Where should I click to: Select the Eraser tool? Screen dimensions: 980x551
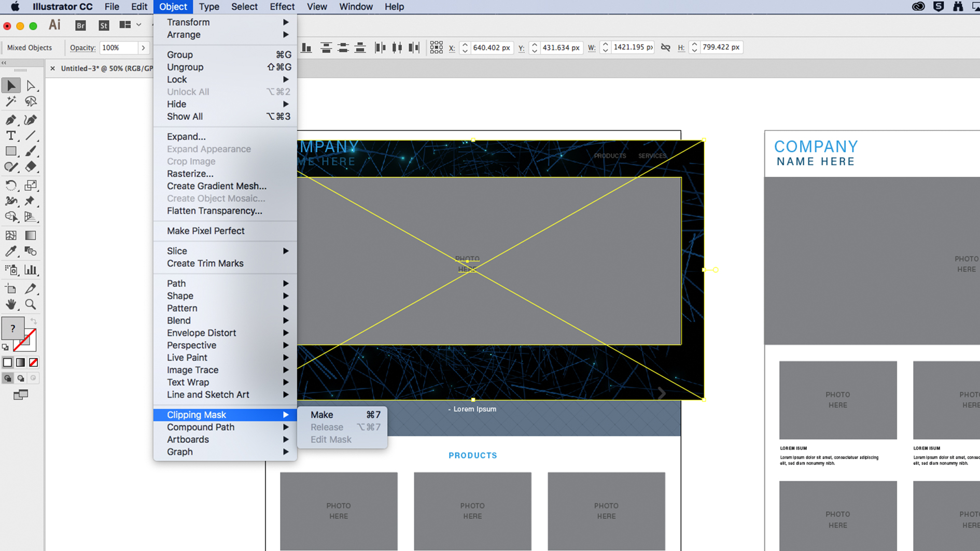click(x=31, y=166)
